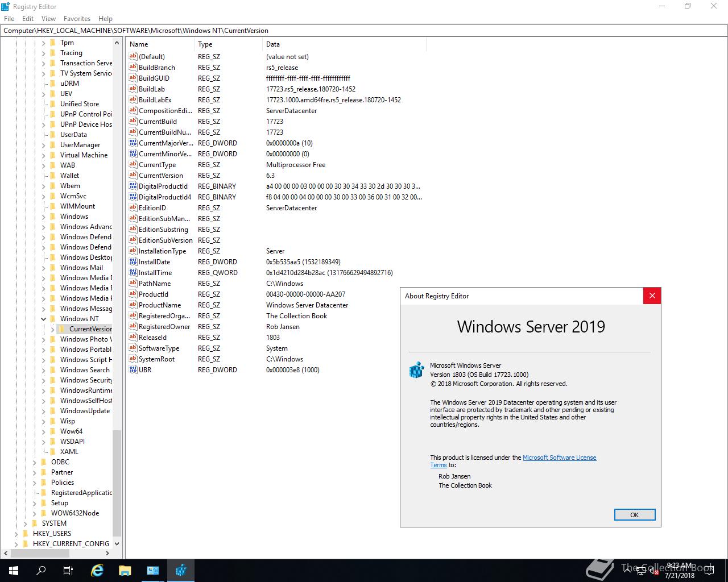728x582 pixels.
Task: Open the View menu
Action: point(48,18)
